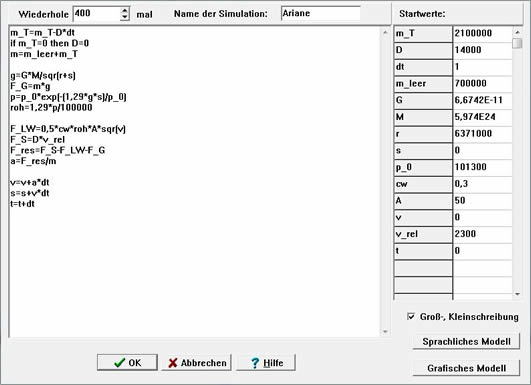
Task: Select the cw variable name cell
Action: pos(423,184)
